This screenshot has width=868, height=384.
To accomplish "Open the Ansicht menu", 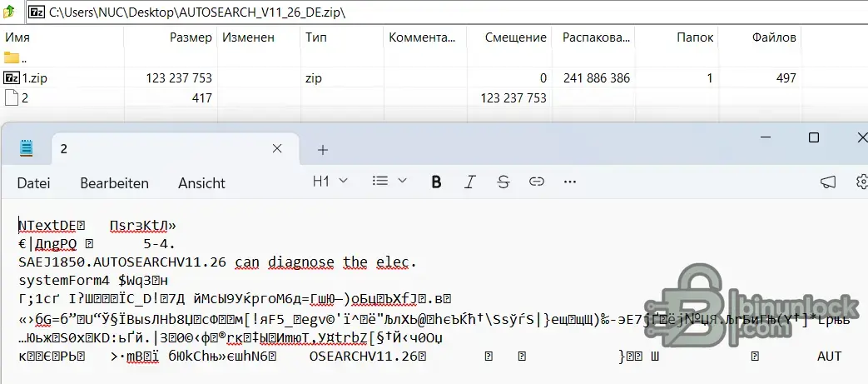I will [201, 183].
